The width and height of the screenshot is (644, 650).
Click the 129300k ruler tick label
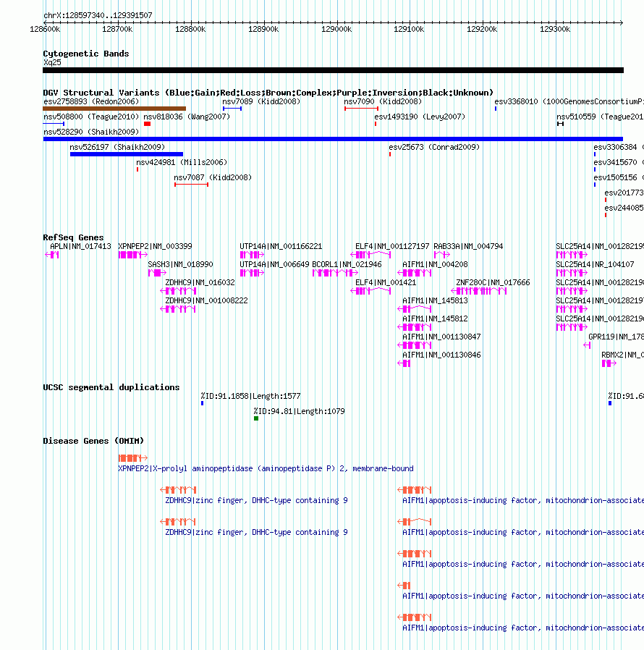coord(555,29)
